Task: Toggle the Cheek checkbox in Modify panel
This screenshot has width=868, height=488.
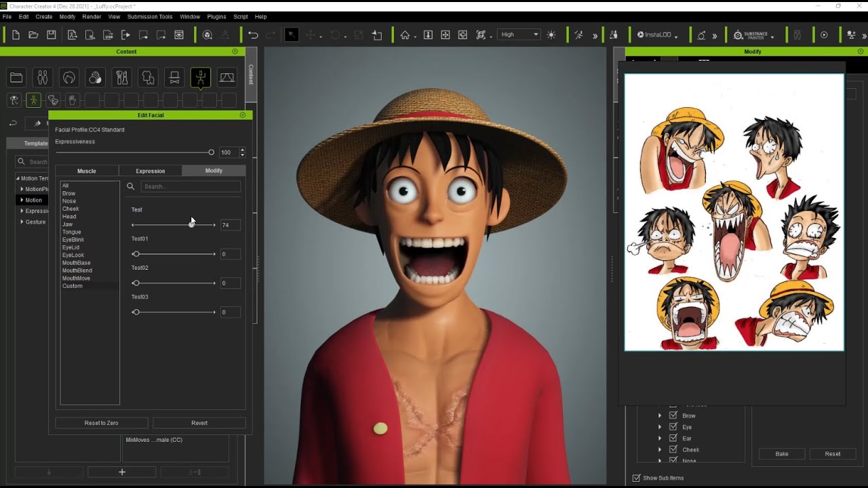Action: tap(673, 449)
